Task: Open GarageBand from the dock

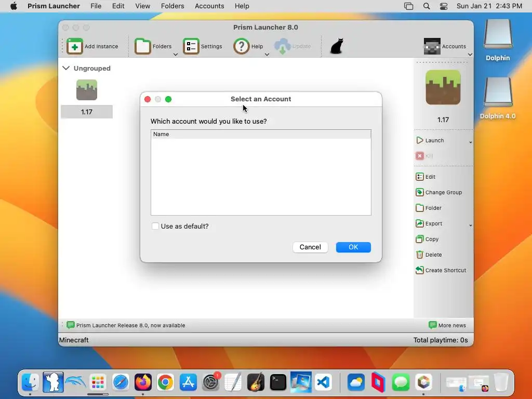Action: pyautogui.click(x=256, y=383)
